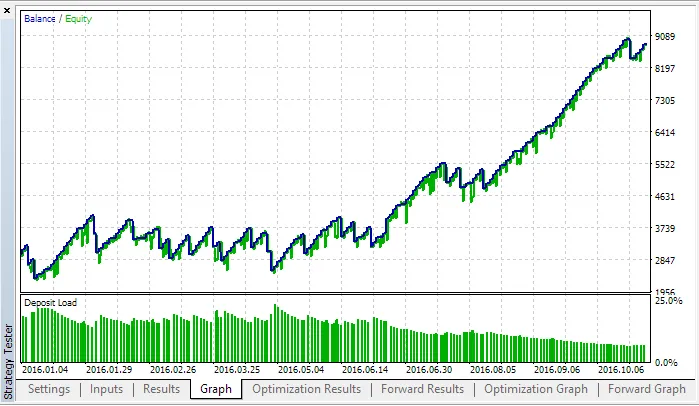
Task: Click the 1956 value on the balance axis
Action: [x=665, y=292]
